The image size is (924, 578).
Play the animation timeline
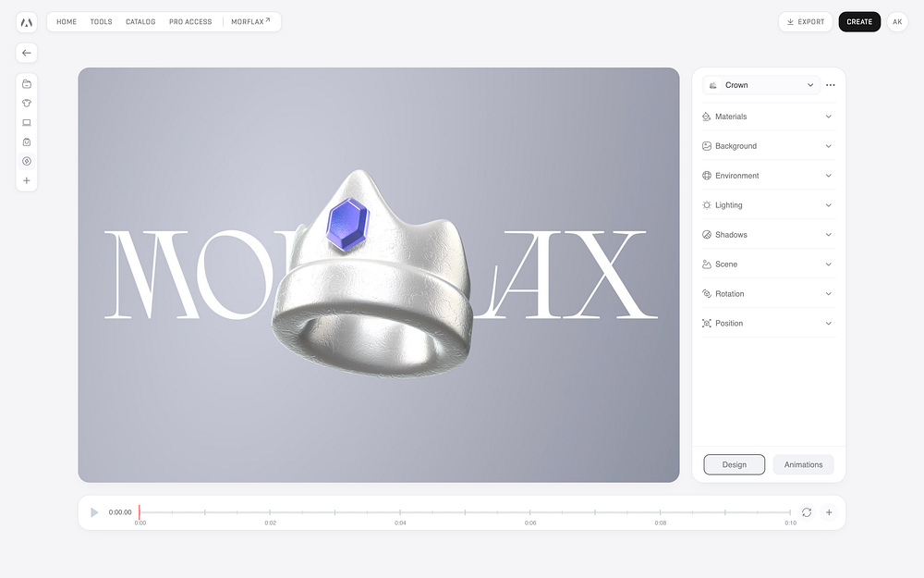93,512
